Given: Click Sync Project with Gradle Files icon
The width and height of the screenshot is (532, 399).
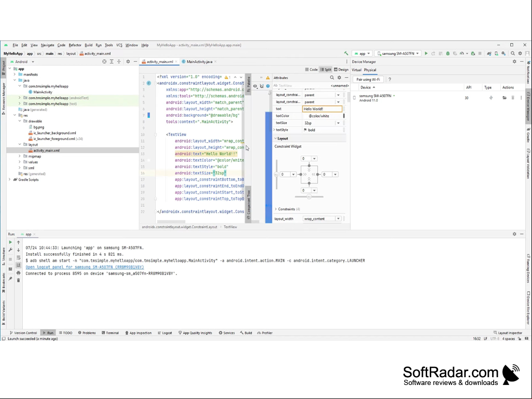Looking at the screenshot, I should click(489, 53).
